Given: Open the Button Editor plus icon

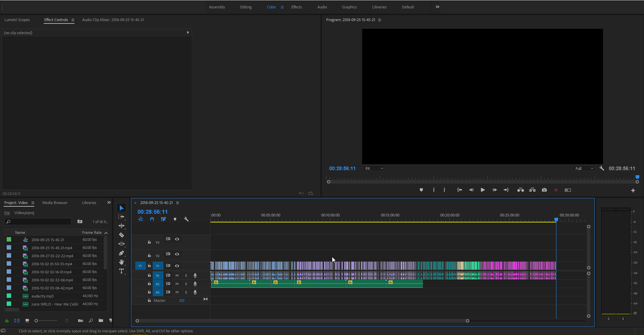Looking at the screenshot, I should tap(633, 190).
